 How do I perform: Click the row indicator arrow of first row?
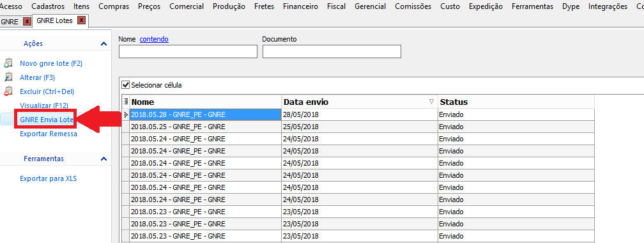point(126,114)
